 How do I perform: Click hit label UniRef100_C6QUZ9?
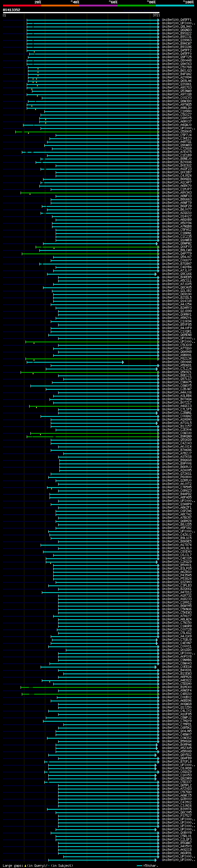point(177,772)
